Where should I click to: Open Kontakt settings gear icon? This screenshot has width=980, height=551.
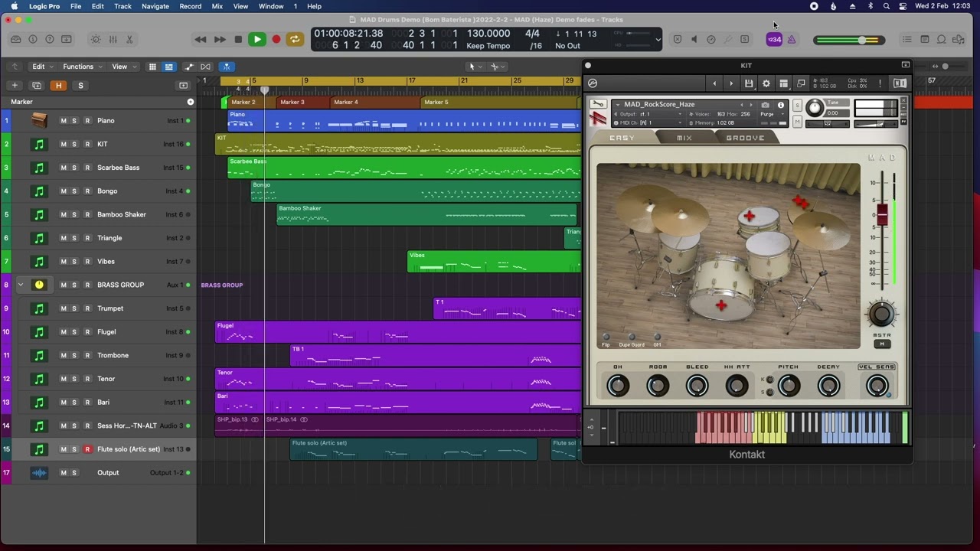[x=766, y=83]
